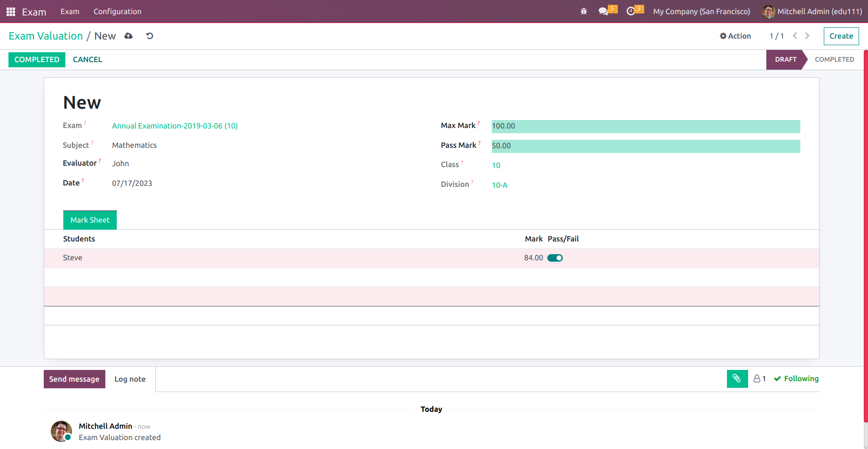This screenshot has height=449, width=868.
Task: Open the activities clock icon
Action: (x=631, y=11)
